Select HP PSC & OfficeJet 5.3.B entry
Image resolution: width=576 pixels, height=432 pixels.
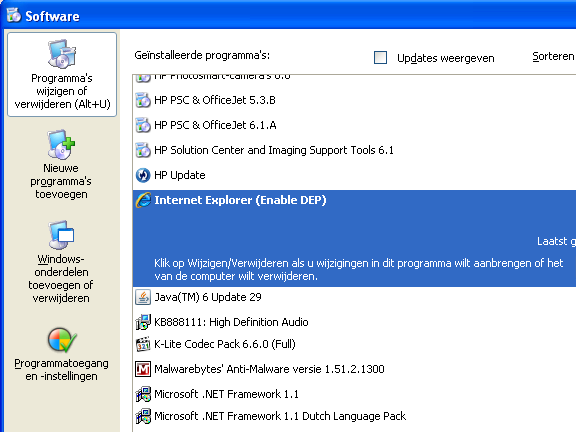coord(215,100)
